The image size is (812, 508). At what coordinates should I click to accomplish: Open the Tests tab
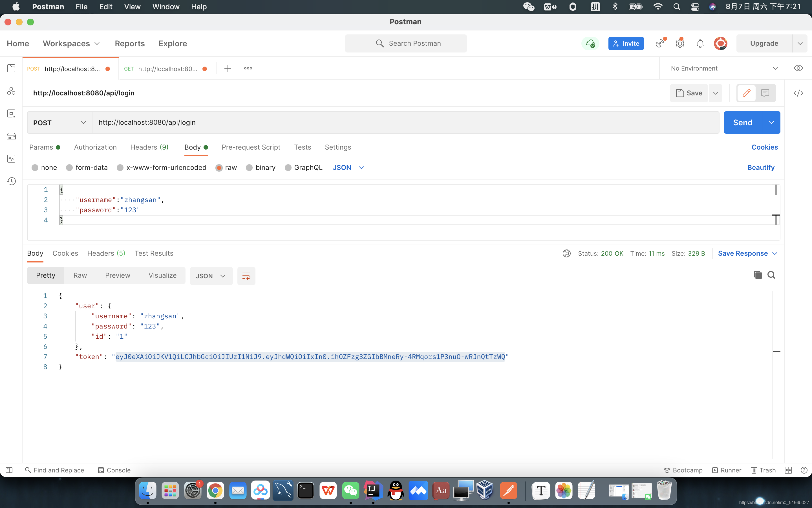pyautogui.click(x=302, y=147)
